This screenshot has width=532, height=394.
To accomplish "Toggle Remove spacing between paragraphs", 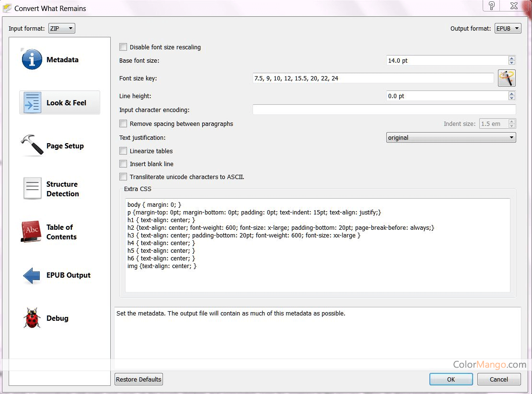I will coord(124,124).
